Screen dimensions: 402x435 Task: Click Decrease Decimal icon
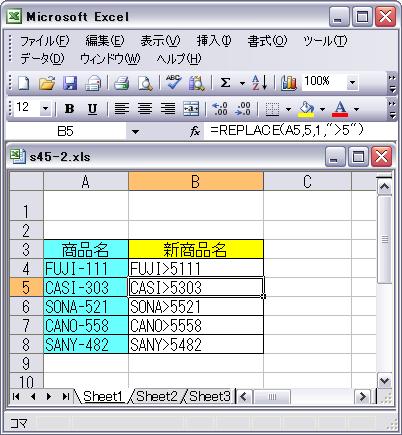coord(243,109)
